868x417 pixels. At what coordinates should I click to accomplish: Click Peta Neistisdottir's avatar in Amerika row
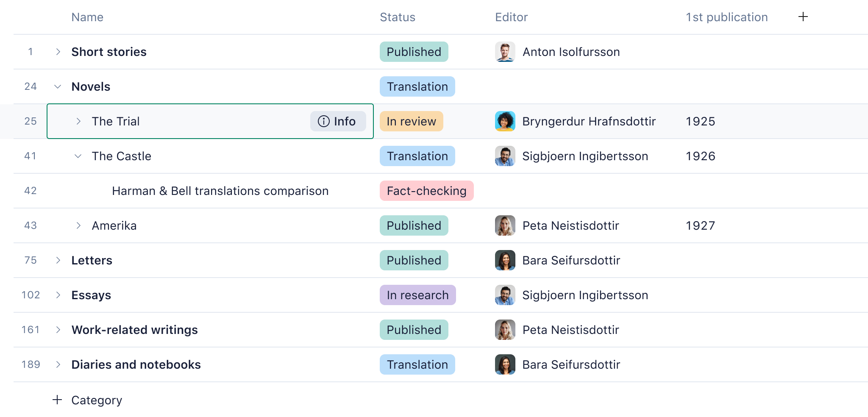[505, 225]
